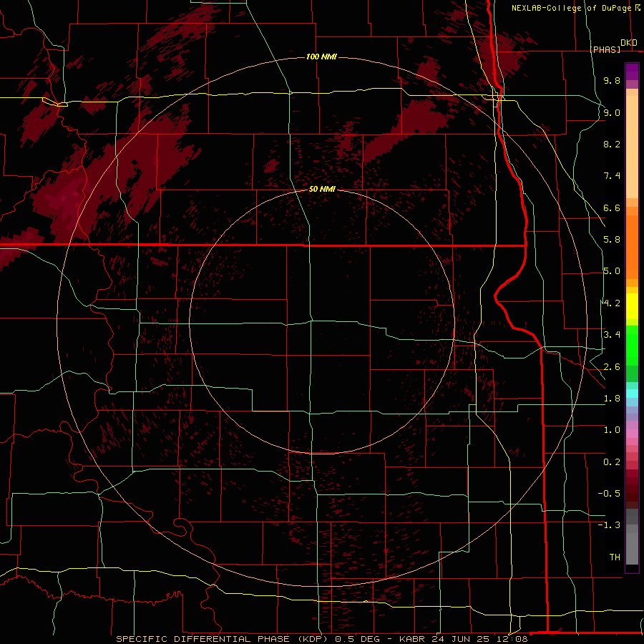Select the 9.0 value on the scale
644x644 pixels.
(x=612, y=112)
